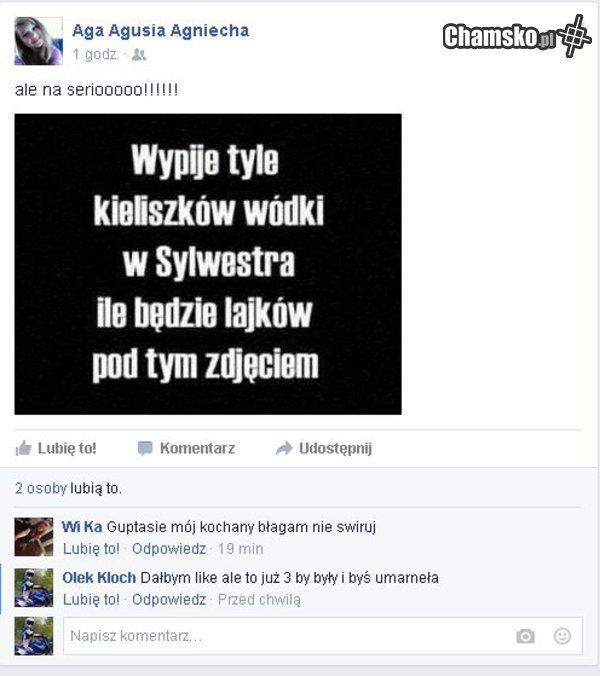
Task: Open the black Sylwestra vodka image
Action: pyautogui.click(x=208, y=264)
